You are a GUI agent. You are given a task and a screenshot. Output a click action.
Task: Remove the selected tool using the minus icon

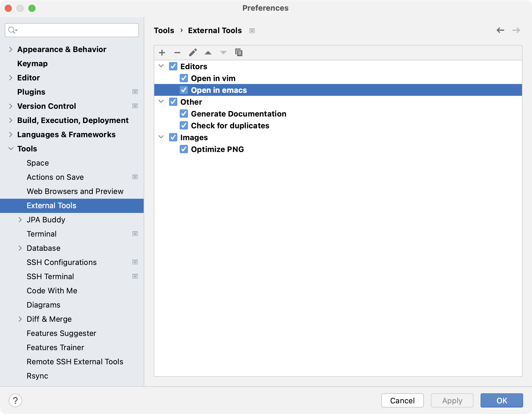177,52
